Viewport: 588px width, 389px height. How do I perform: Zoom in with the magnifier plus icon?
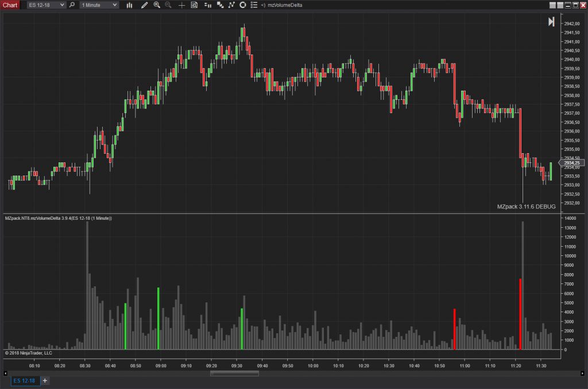pos(157,5)
